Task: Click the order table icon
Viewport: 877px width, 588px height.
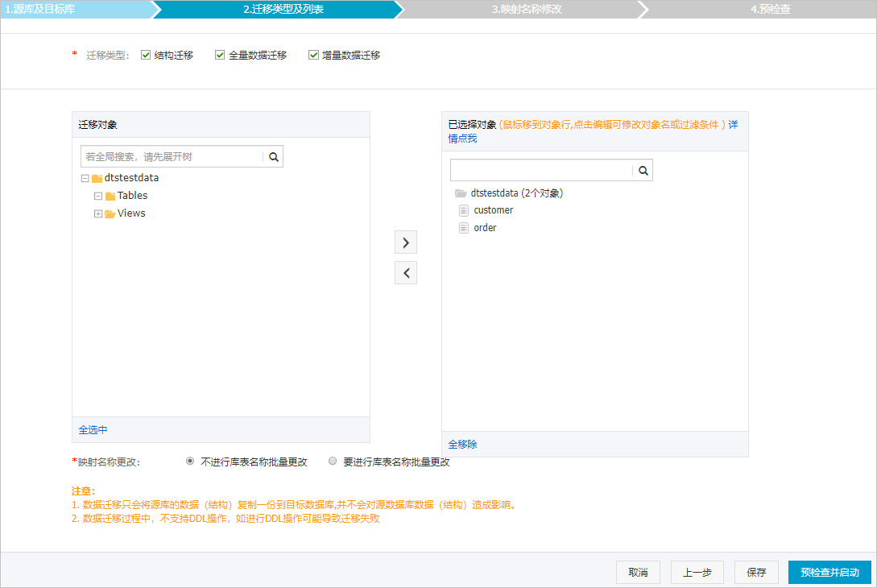Action: (464, 228)
